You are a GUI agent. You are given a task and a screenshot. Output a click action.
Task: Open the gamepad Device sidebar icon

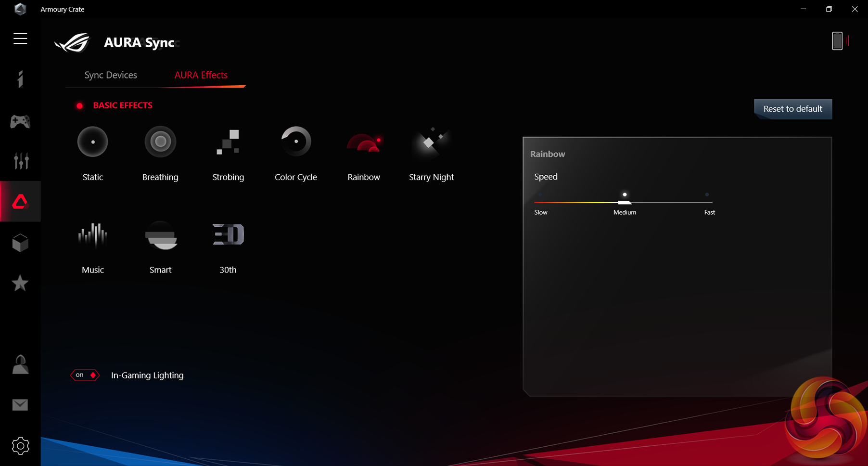[20, 121]
